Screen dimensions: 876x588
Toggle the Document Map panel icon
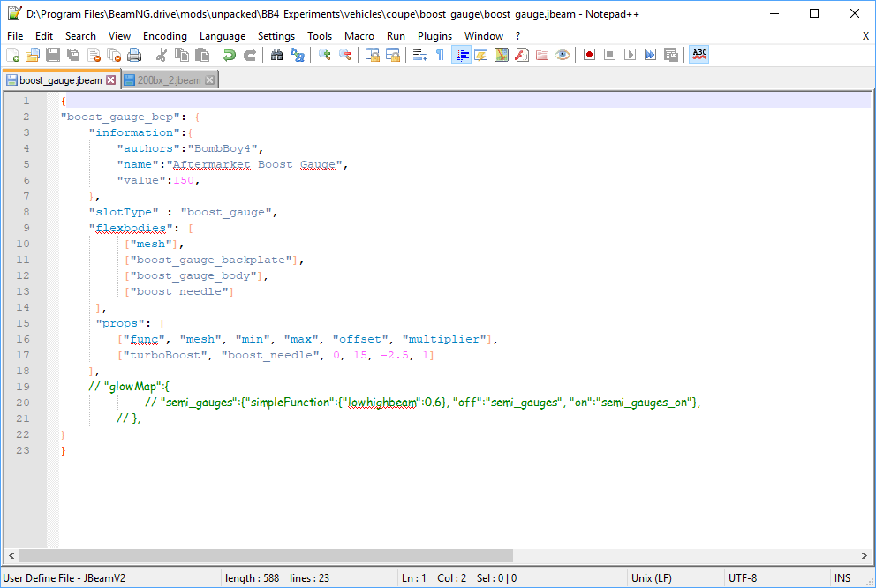(501, 55)
